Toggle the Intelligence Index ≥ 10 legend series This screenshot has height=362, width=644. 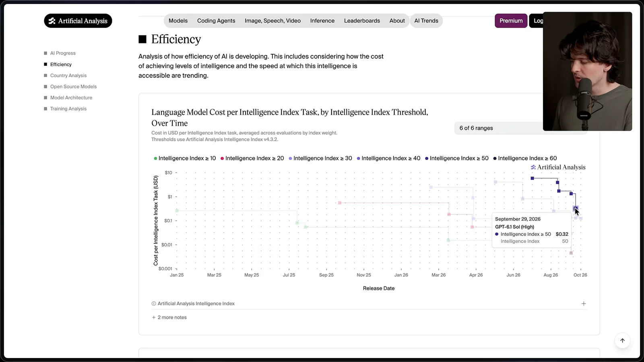(x=185, y=158)
